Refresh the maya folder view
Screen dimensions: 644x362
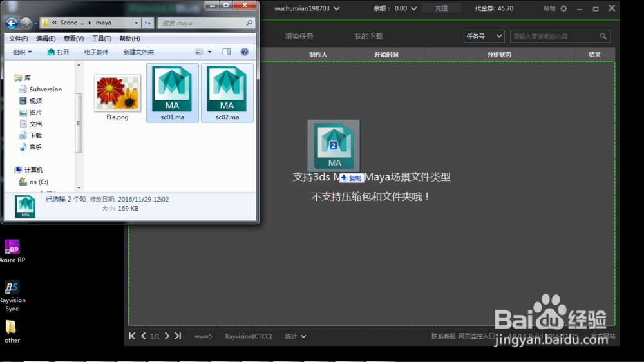pyautogui.click(x=148, y=23)
